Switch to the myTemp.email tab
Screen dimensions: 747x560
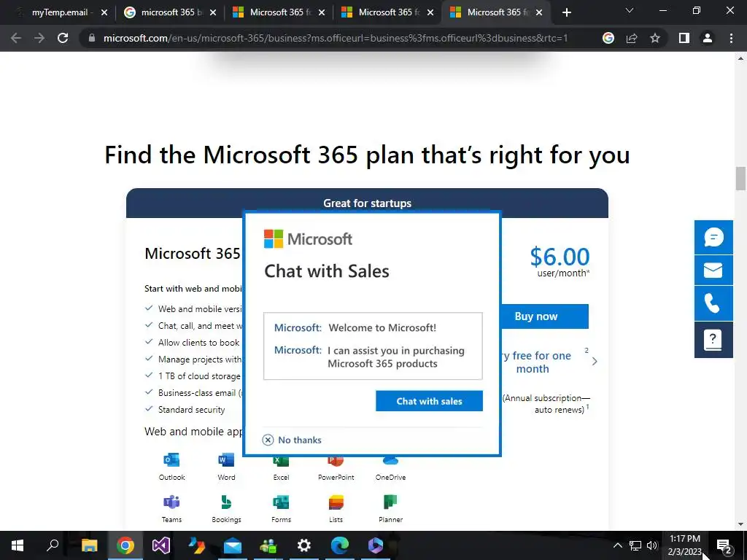pyautogui.click(x=61, y=12)
